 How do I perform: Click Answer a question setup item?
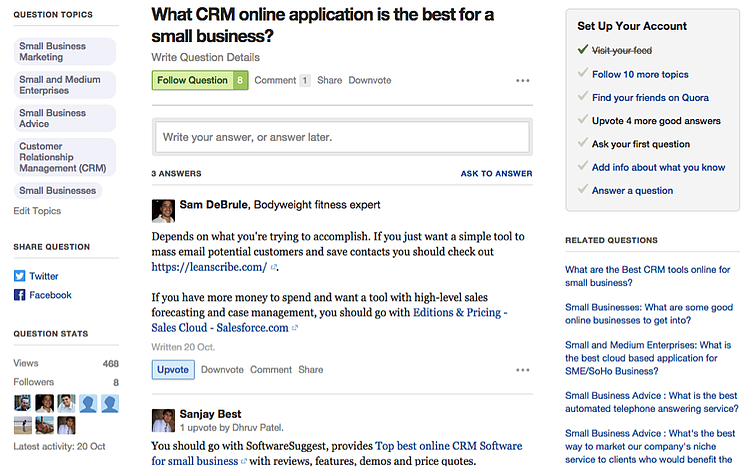point(633,191)
